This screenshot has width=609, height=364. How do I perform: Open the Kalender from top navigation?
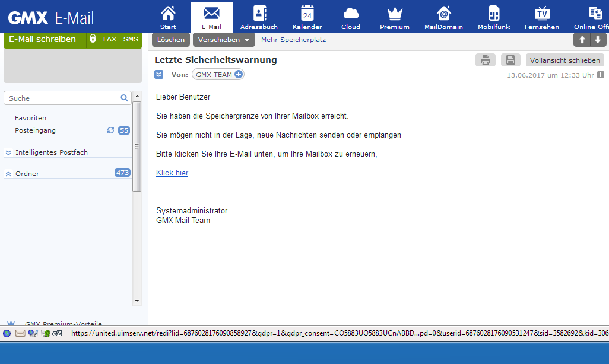pyautogui.click(x=307, y=17)
